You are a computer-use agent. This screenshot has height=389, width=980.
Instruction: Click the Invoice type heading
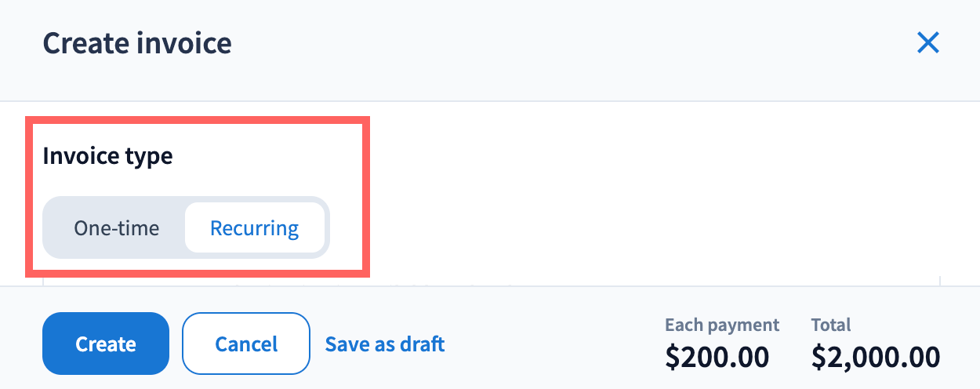coord(107,156)
